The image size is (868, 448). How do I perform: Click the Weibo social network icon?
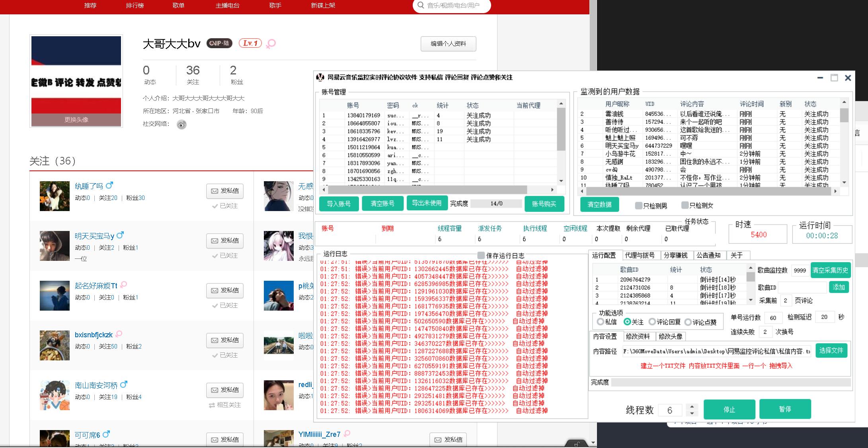(181, 125)
